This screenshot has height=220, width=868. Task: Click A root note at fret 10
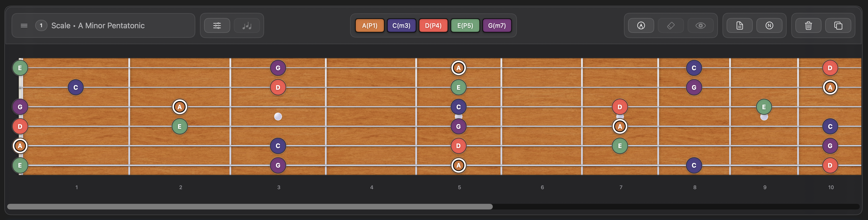830,87
